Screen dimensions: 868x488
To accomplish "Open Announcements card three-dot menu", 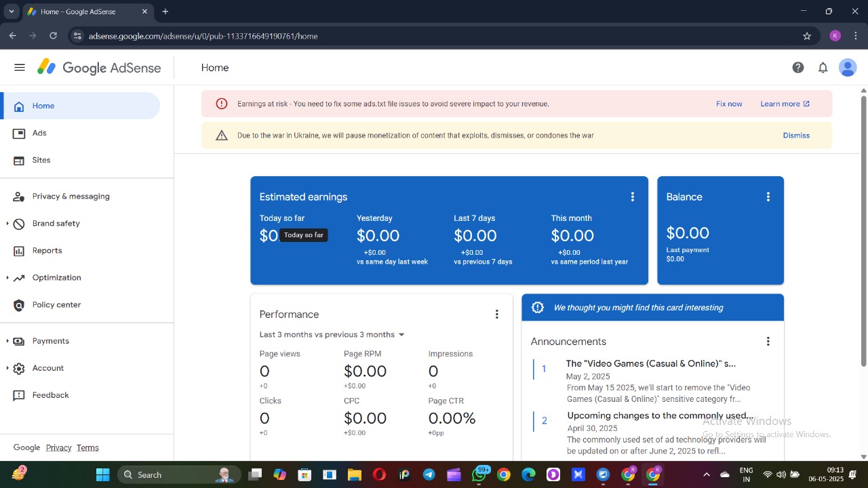I will pos(768,342).
